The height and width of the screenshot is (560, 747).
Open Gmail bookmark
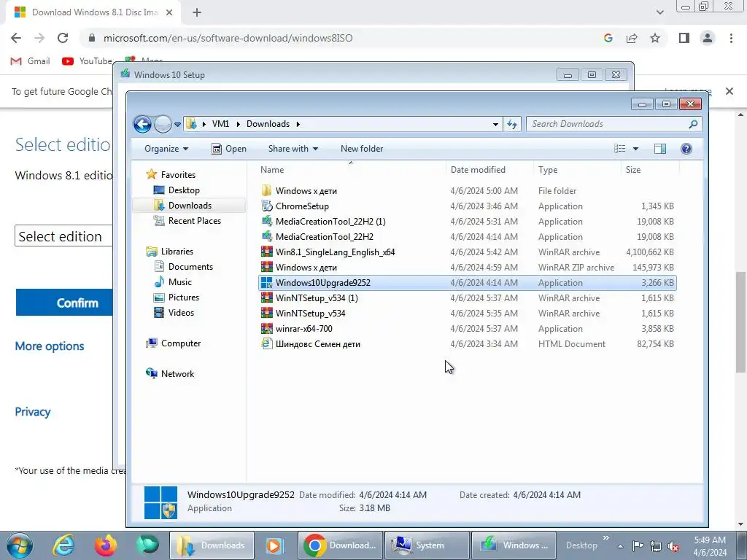point(31,61)
